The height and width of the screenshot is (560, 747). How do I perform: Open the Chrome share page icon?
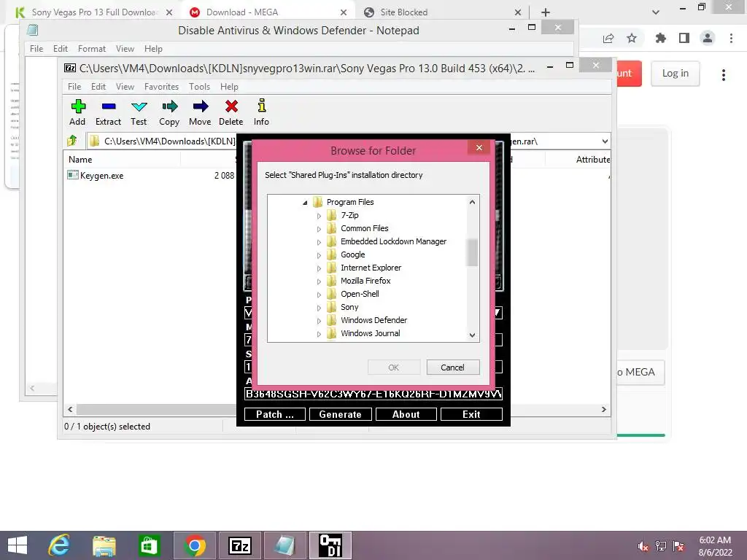(608, 39)
